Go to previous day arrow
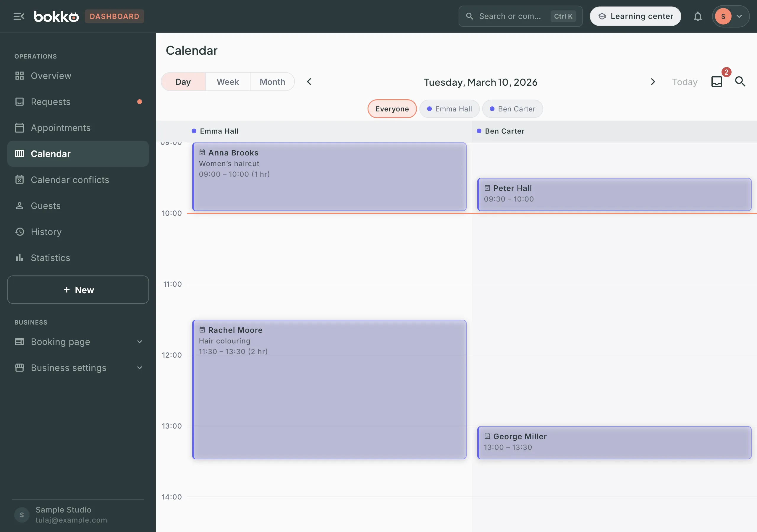This screenshot has width=757, height=532. pyautogui.click(x=309, y=81)
